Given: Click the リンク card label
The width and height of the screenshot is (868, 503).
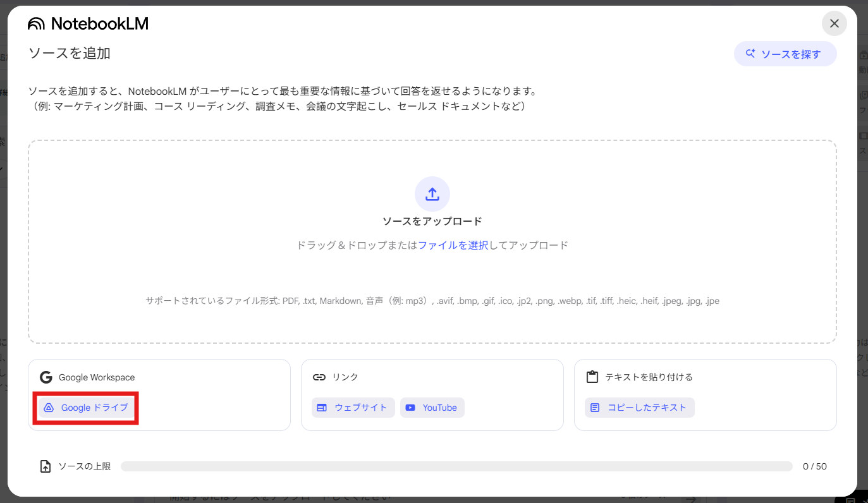Looking at the screenshot, I should click(x=345, y=377).
